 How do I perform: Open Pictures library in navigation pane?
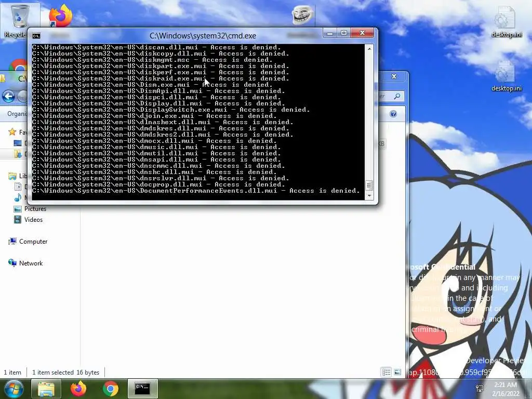(x=30, y=209)
